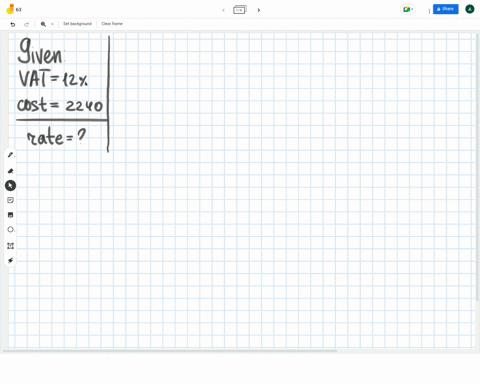
Task: Go to next frame arrow
Action: (259, 10)
